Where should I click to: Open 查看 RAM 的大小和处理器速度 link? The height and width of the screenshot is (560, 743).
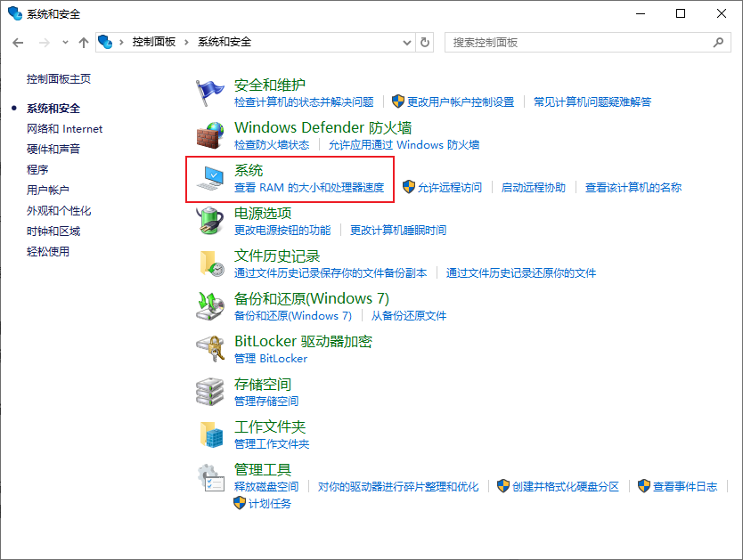[x=309, y=188]
